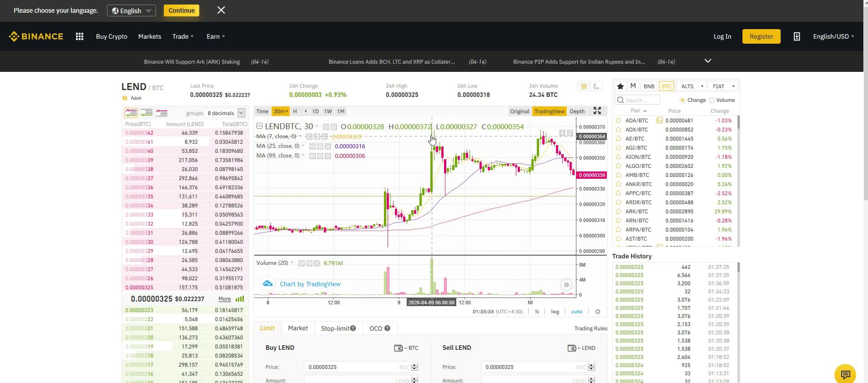This screenshot has width=868, height=383.
Task: Open favorites star tab in pair list
Action: (620, 86)
